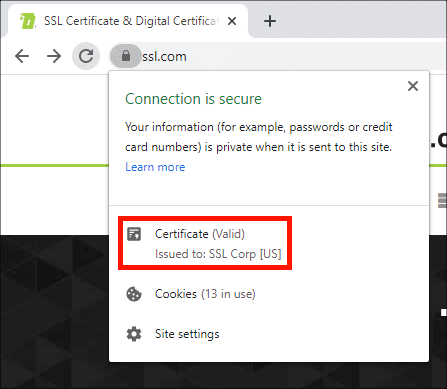Open Certificate (Valid) details
The height and width of the screenshot is (389, 447).
point(205,243)
